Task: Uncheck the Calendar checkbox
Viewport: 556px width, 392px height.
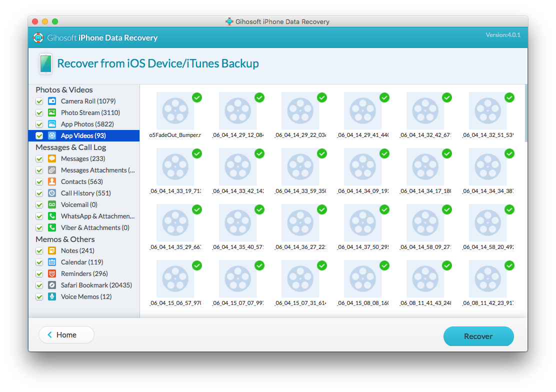Action: (x=39, y=262)
